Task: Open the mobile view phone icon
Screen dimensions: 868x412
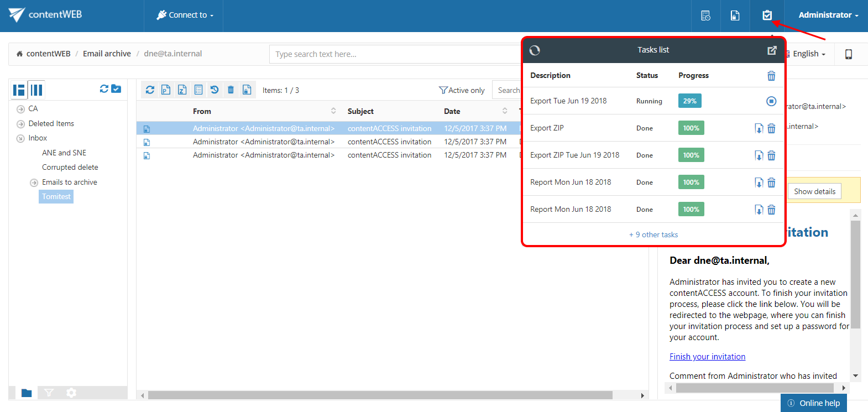Action: point(849,54)
